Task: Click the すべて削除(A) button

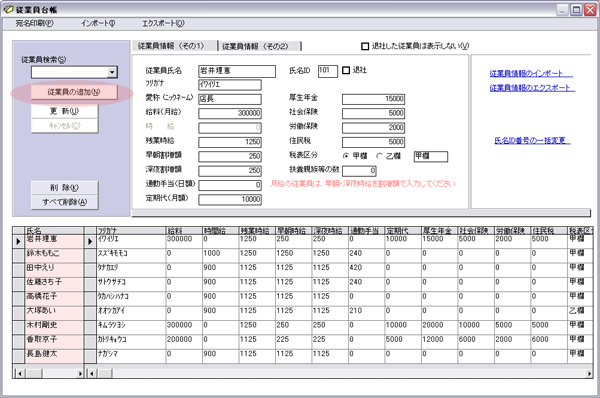Action: click(x=64, y=202)
